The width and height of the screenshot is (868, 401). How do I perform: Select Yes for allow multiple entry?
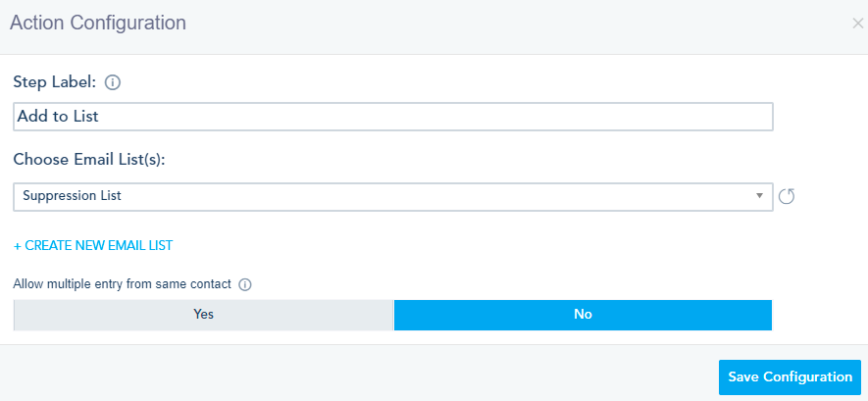pos(203,315)
